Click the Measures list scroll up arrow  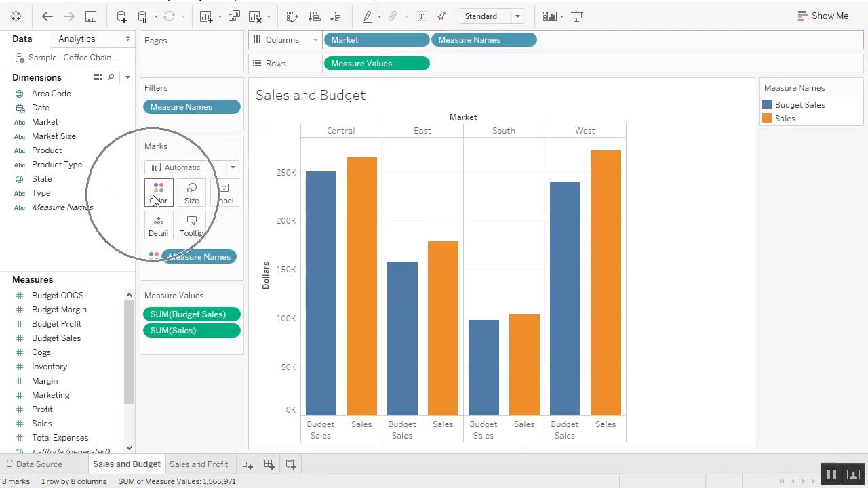point(129,295)
